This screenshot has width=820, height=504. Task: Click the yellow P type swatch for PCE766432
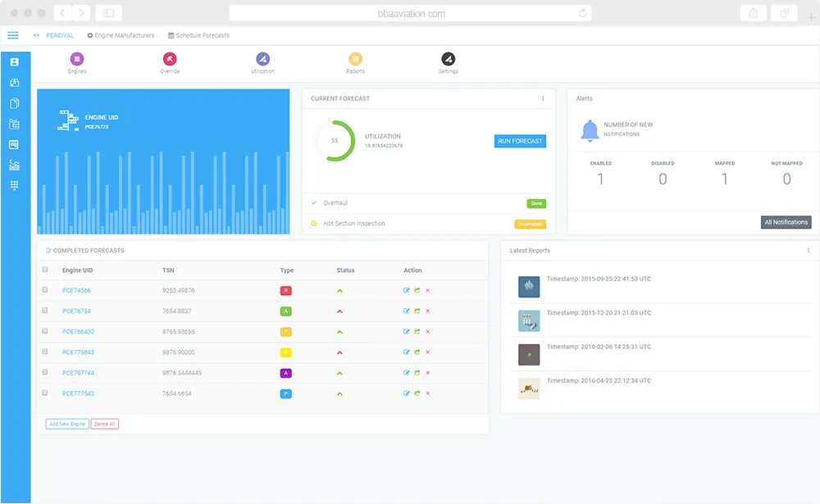(285, 332)
